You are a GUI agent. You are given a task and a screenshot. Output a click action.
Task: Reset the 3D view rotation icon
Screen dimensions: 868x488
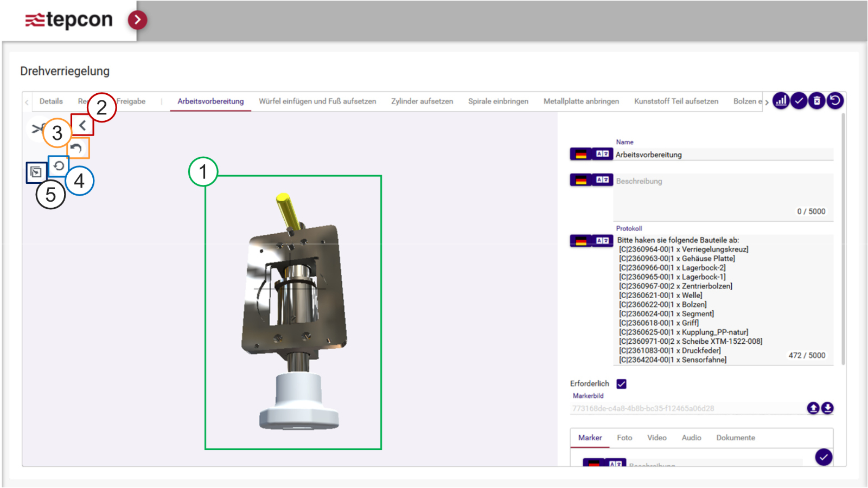(59, 166)
